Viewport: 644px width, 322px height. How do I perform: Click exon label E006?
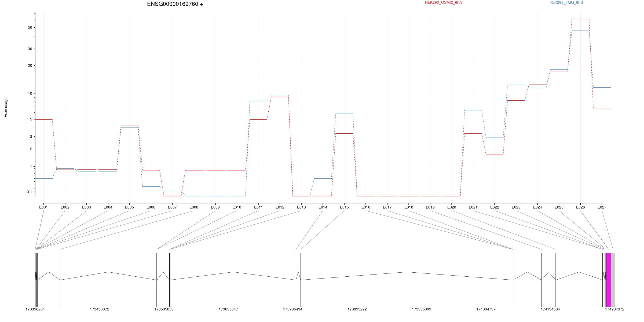[151, 207]
